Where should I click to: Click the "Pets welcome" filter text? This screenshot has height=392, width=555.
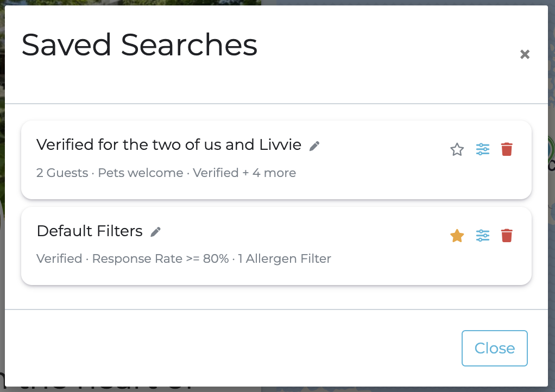141,173
